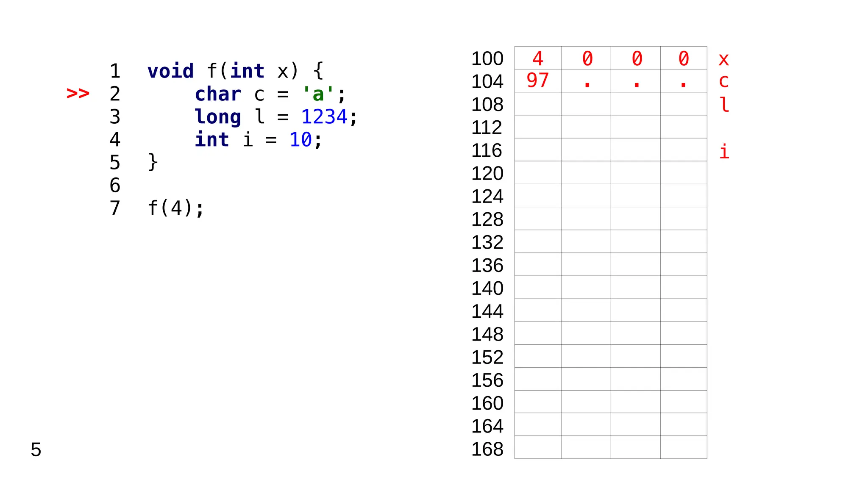Viewport: 868px width, 488px height.
Task: Click memory address label 160
Action: 487,403
